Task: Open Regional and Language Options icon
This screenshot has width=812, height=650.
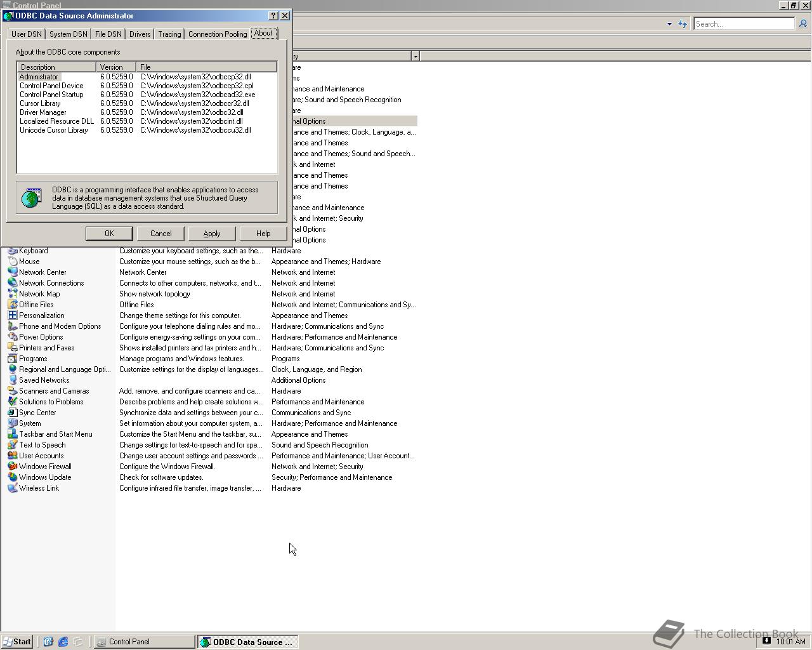Action: (x=12, y=369)
